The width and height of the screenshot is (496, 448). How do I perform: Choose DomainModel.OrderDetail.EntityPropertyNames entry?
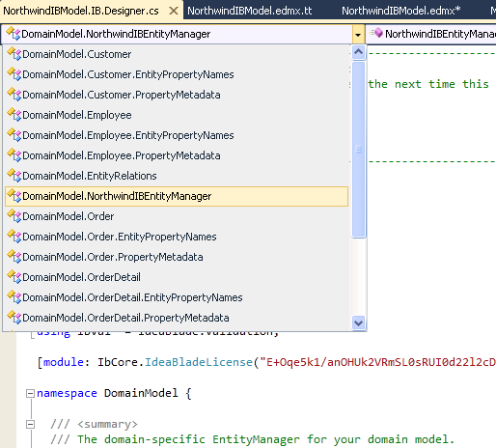[177, 297]
